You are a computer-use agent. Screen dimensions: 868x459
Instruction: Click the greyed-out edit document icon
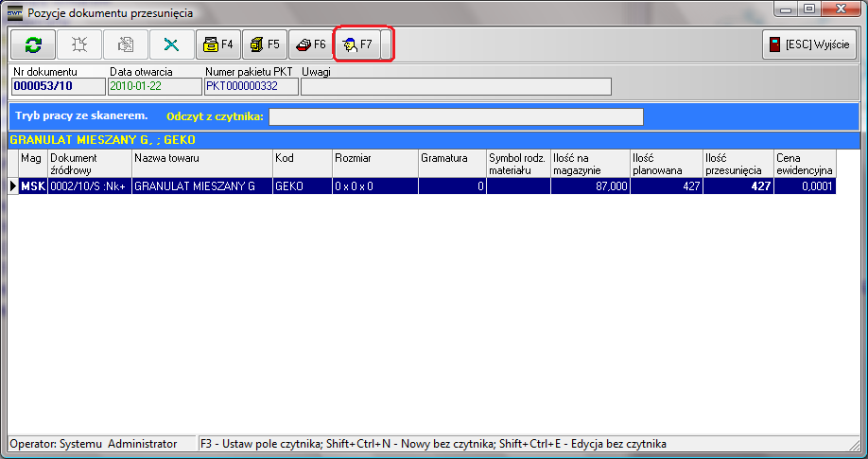[125, 44]
